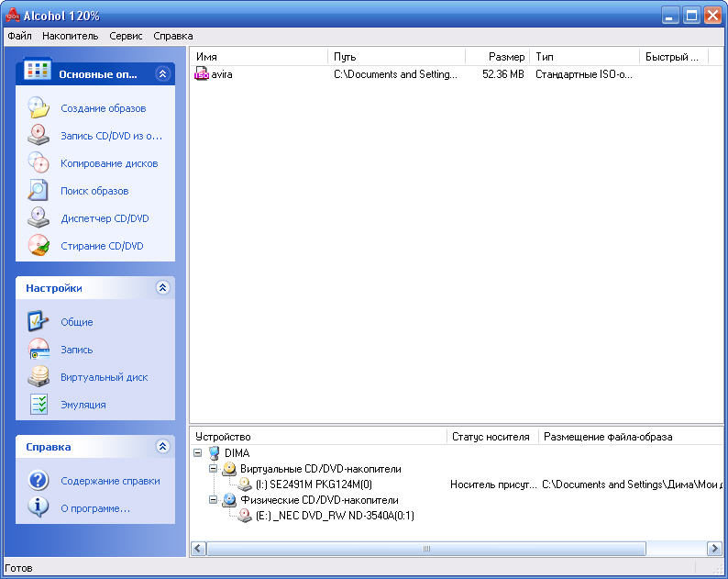Click the Диспетчер CD/DVD drive icon
Viewport: 728px width, 579px height.
pos(39,217)
